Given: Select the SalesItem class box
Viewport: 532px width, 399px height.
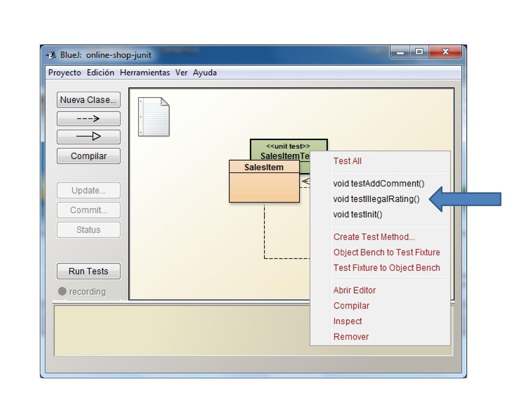Looking at the screenshot, I should pos(264,181).
